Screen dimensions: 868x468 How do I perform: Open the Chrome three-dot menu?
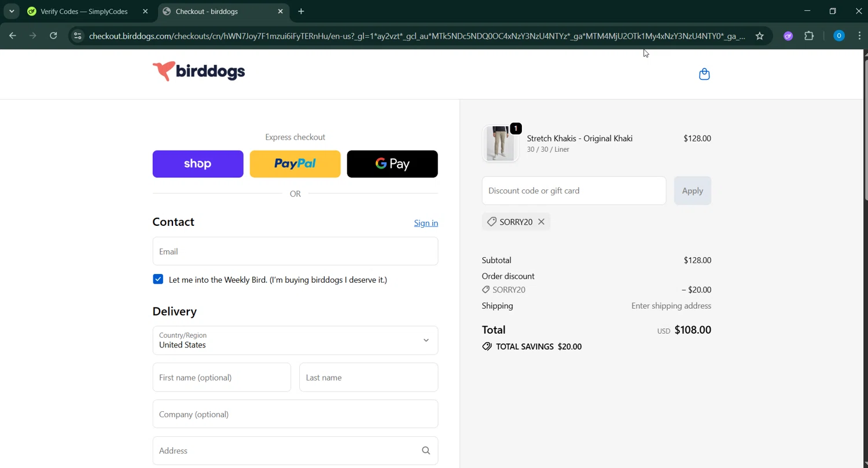(x=859, y=36)
